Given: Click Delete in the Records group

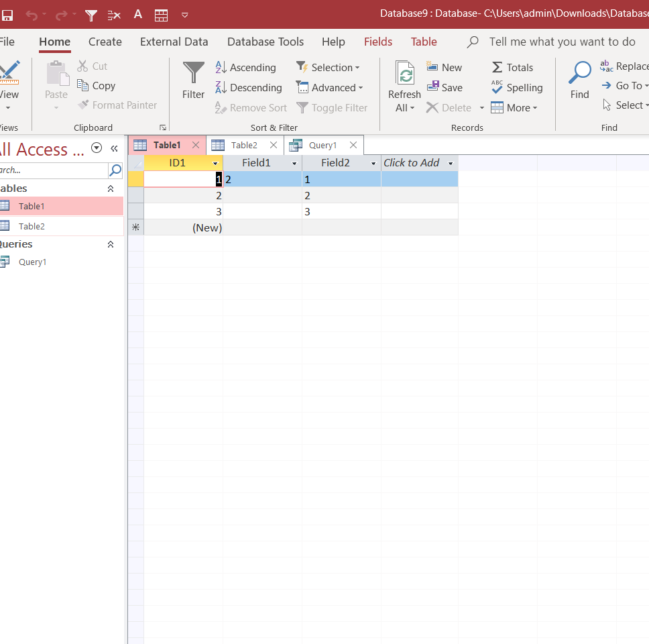Looking at the screenshot, I should [449, 108].
